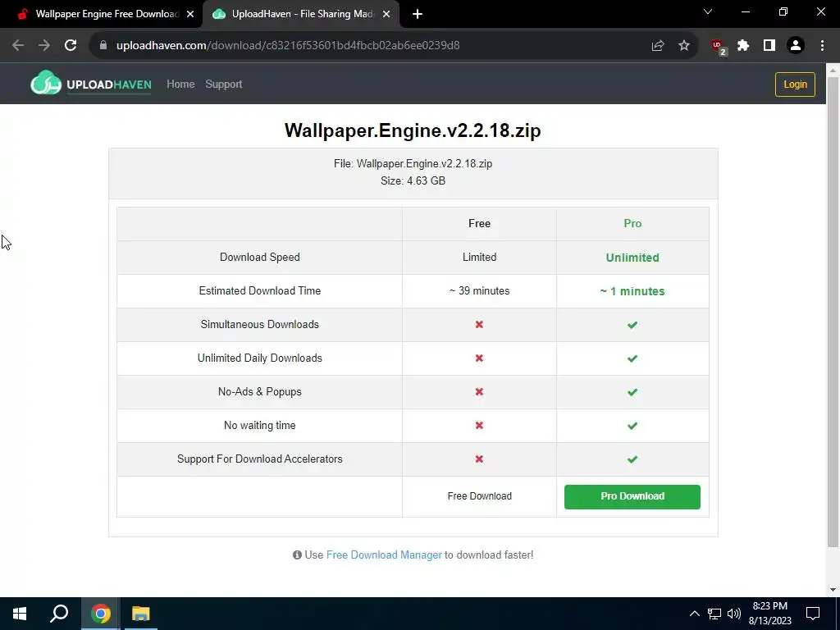Viewport: 840px width, 630px height.
Task: Click the scrollbar up arrow
Action: pyautogui.click(x=833, y=70)
